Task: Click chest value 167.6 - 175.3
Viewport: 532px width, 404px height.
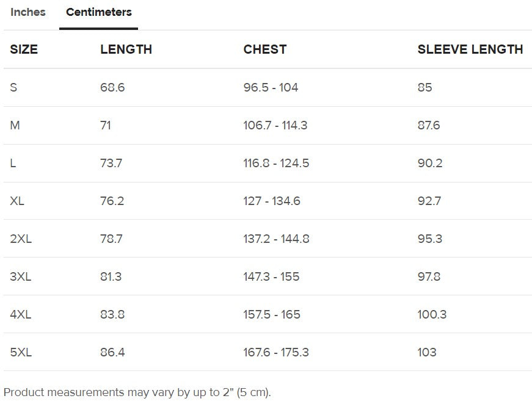Action: (x=275, y=352)
